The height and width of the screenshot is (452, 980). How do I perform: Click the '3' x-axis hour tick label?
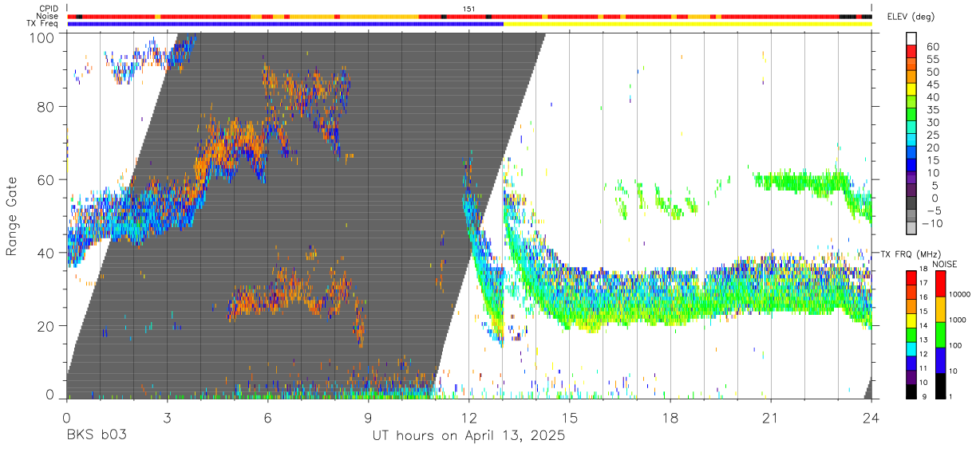tap(168, 418)
